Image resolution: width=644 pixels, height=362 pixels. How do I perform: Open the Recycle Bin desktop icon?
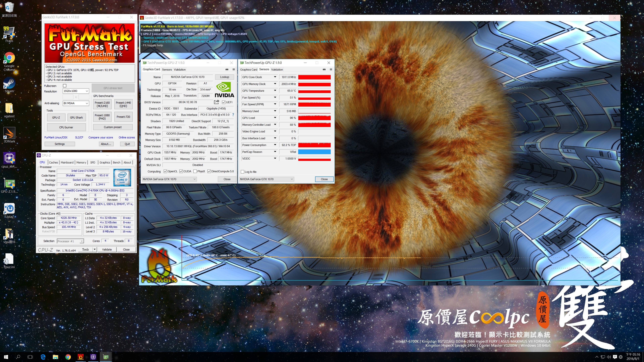pyautogui.click(x=9, y=9)
